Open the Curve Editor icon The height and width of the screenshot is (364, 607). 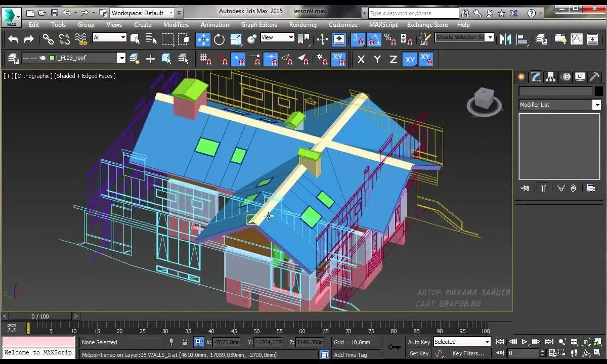click(x=577, y=39)
